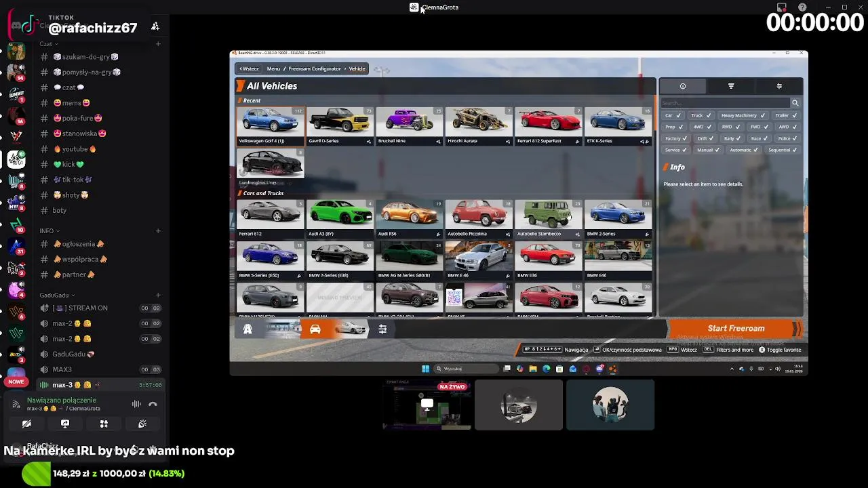This screenshot has width=868, height=488.
Task: Click the Wstecz back button
Action: coord(249,68)
